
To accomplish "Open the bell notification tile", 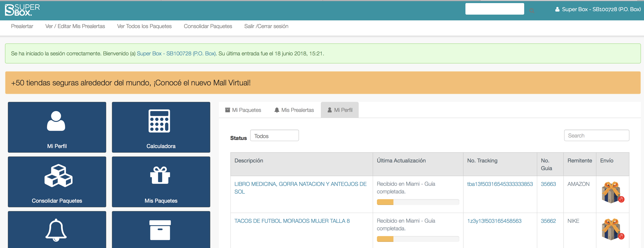I will click(57, 230).
